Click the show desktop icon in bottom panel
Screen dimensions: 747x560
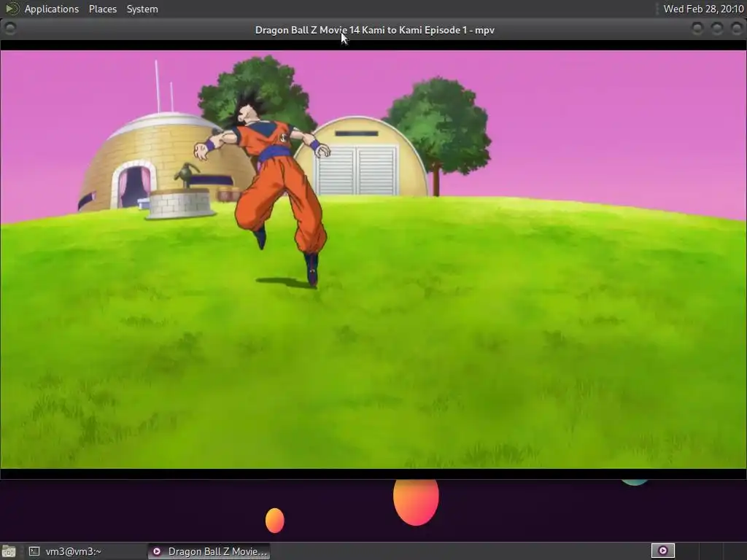tap(9, 551)
